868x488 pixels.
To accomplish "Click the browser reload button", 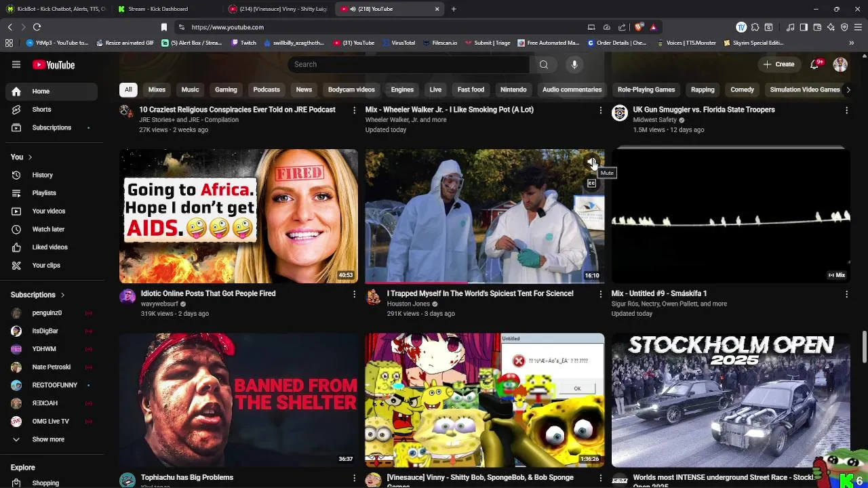I will pos(37,27).
